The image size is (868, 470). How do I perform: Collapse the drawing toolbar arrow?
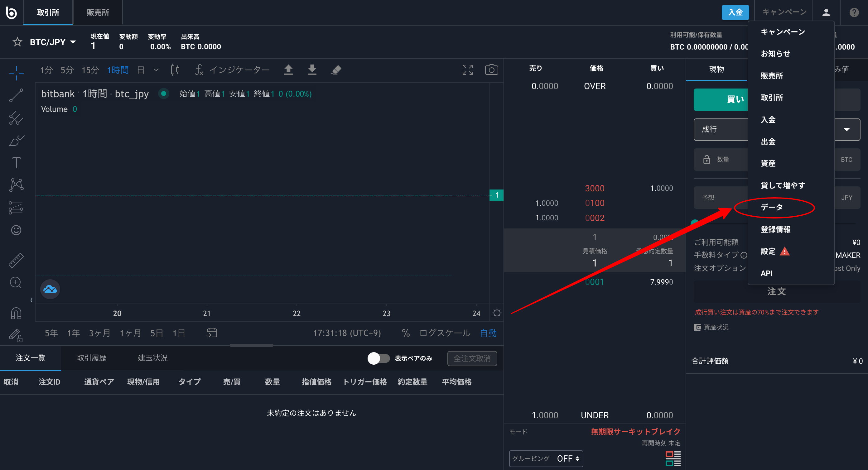(x=31, y=300)
